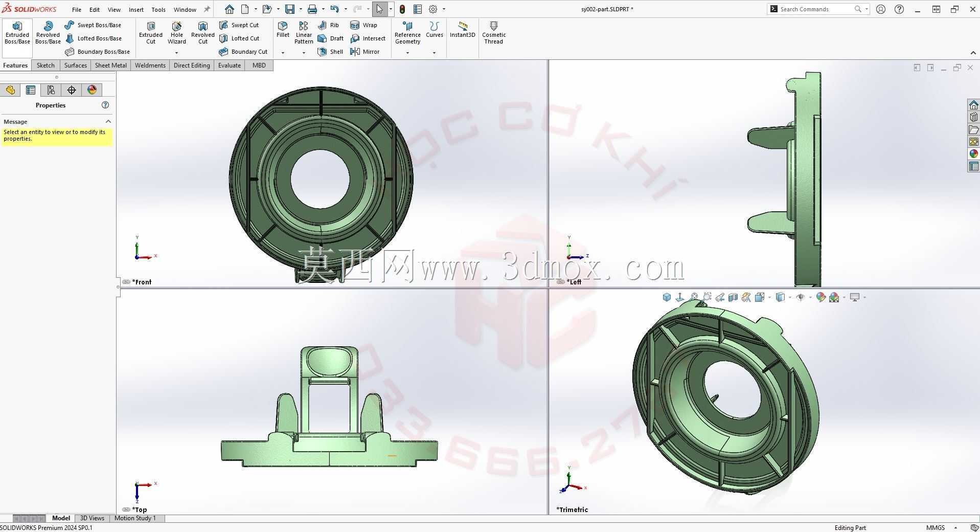Select the Extruded Cut tool

[151, 33]
